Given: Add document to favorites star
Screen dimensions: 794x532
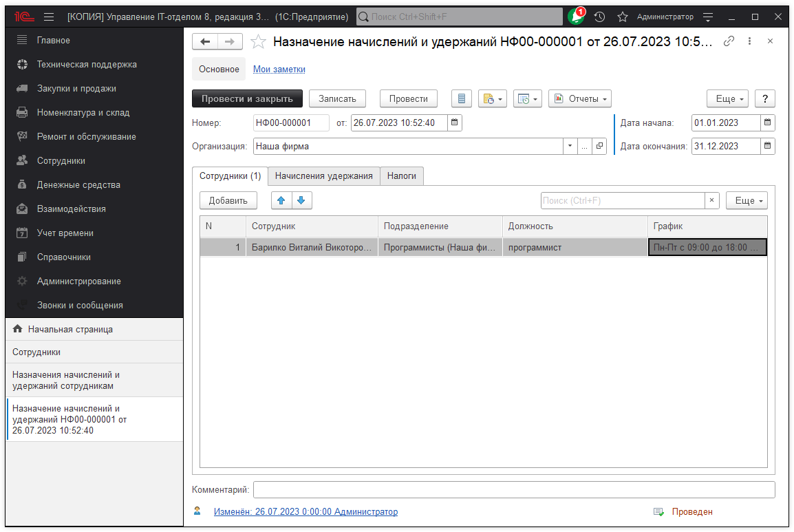Looking at the screenshot, I should (x=258, y=42).
